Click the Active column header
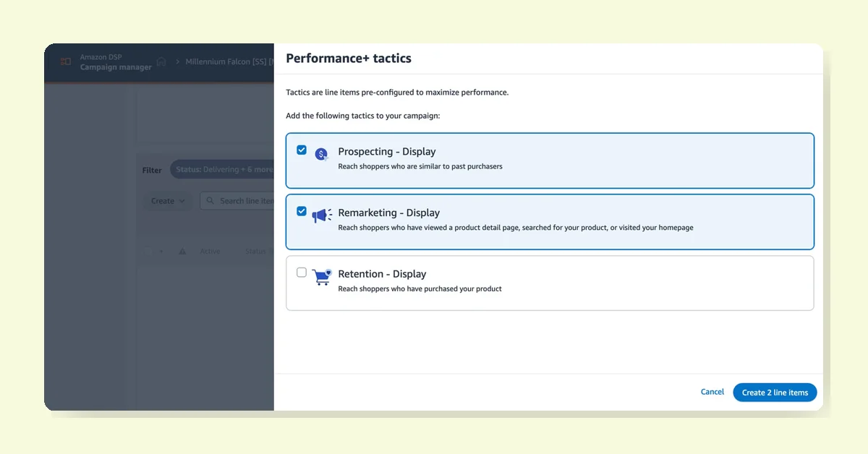 pyautogui.click(x=210, y=252)
